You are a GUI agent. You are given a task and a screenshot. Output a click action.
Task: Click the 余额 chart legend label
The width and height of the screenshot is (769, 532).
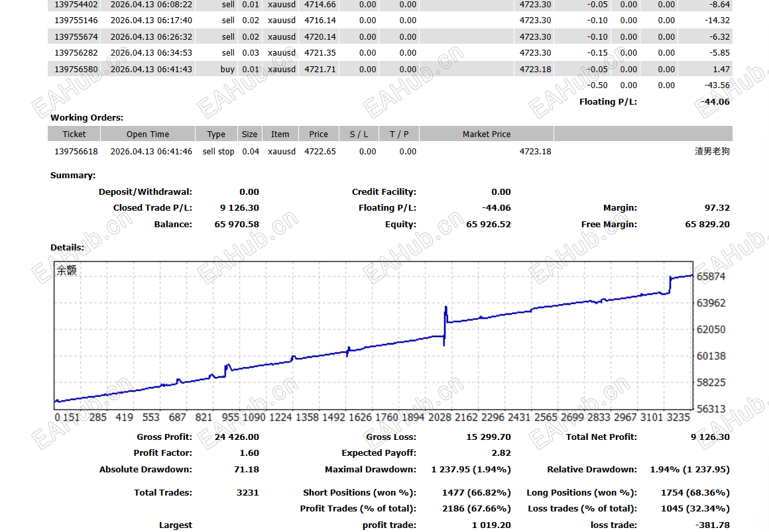(x=67, y=270)
